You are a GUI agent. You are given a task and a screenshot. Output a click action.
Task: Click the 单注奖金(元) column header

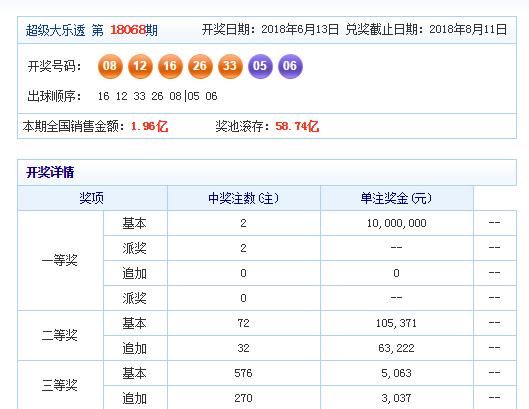pos(396,198)
